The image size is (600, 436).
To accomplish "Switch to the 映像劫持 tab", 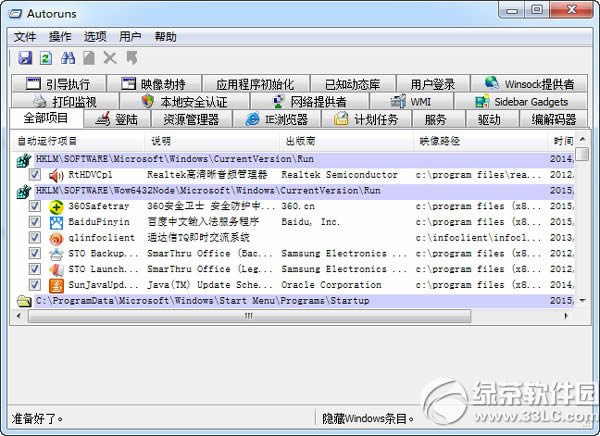I will 154,84.
